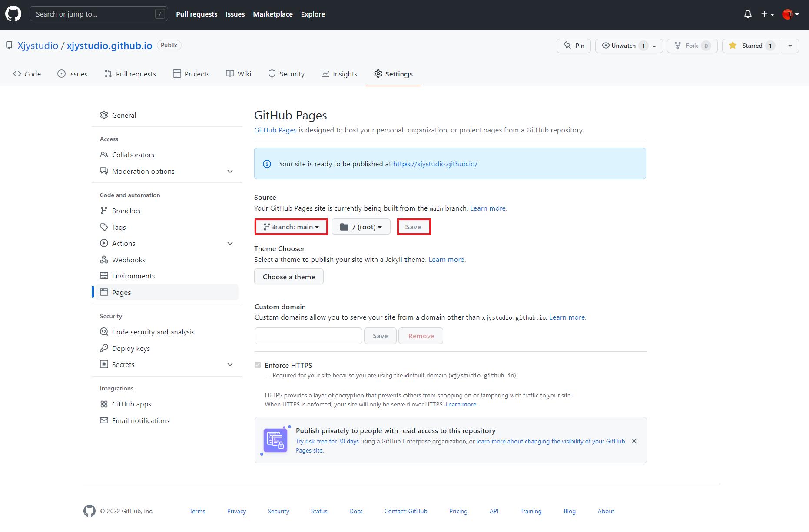Toggle the Enforce HTTPS checkbox
Image resolution: width=809 pixels, height=532 pixels.
(258, 365)
